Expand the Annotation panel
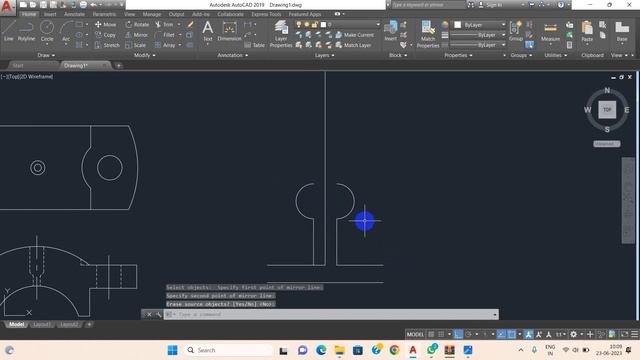Image resolution: width=640 pixels, height=360 pixels. [233, 55]
